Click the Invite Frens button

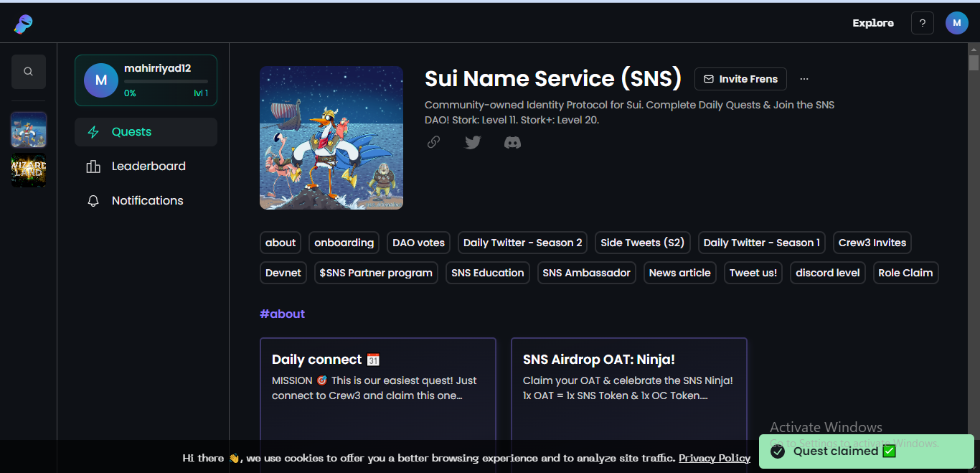pyautogui.click(x=740, y=79)
